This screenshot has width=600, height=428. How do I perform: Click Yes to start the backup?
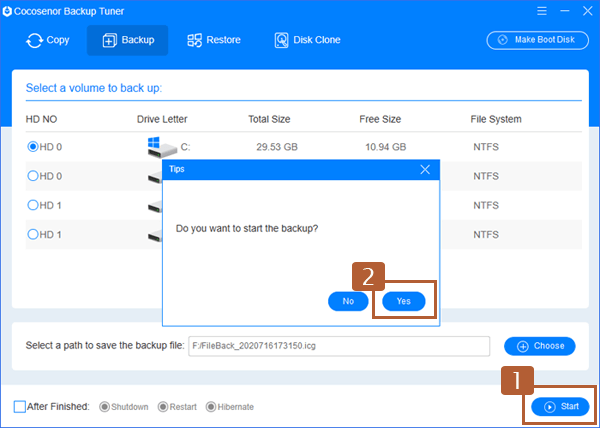click(404, 301)
